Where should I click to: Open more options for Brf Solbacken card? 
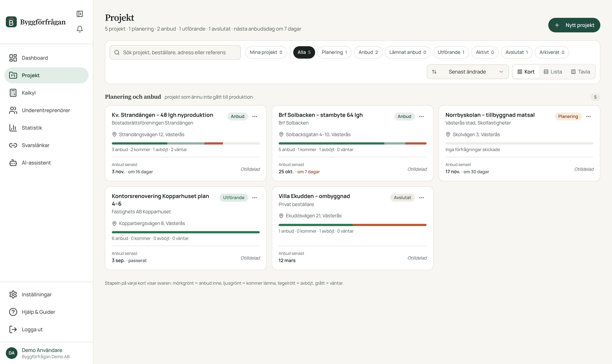click(421, 116)
